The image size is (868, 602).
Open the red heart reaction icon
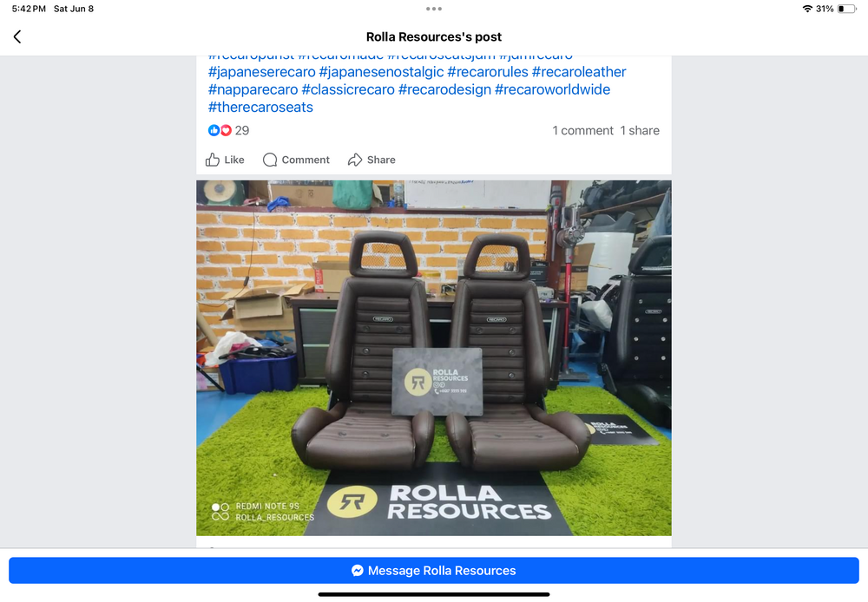point(226,131)
